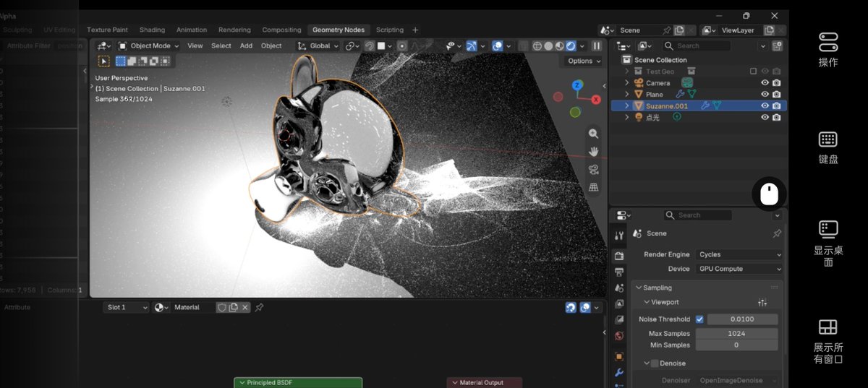This screenshot has width=868, height=388.
Task: Click the modifier wrench icon on Plane row
Action: point(681,94)
